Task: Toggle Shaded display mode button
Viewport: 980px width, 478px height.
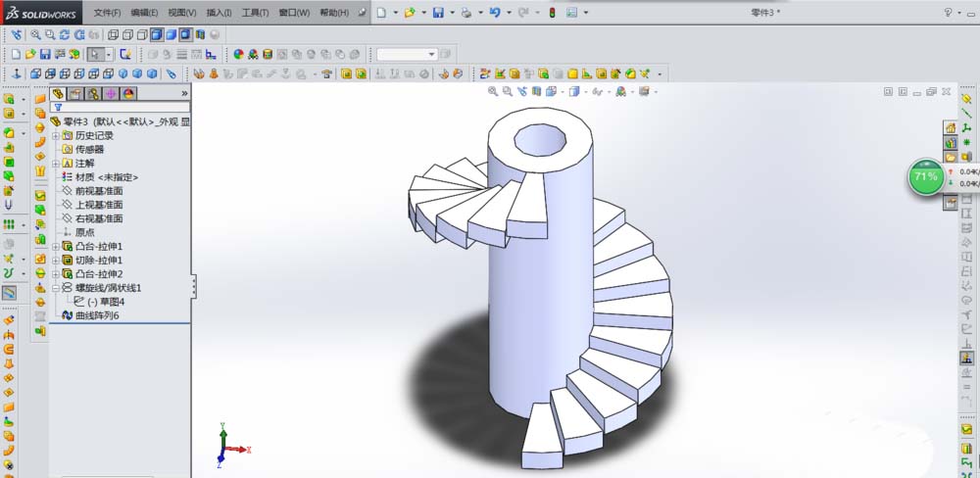Action: (x=171, y=35)
